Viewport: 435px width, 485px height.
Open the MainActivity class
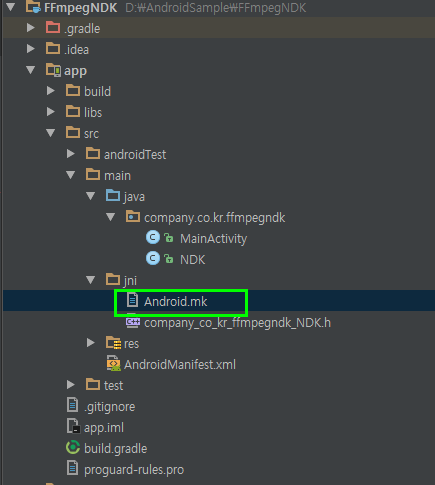pyautogui.click(x=213, y=239)
